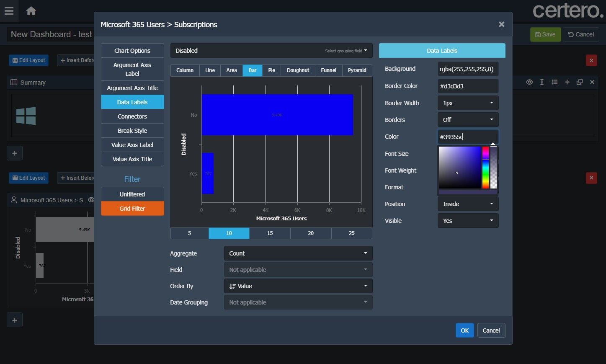Delete the first dashboard row with red X
Image resolution: width=606 pixels, height=364 pixels.
tap(591, 60)
